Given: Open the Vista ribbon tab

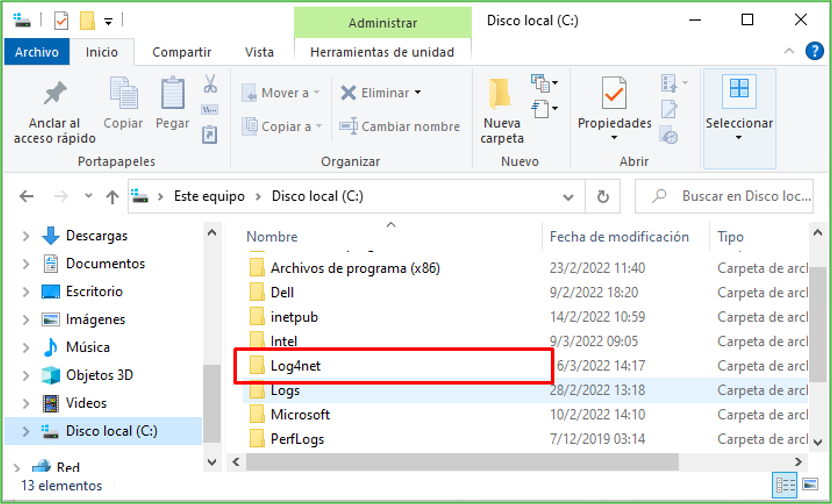Looking at the screenshot, I should [259, 52].
